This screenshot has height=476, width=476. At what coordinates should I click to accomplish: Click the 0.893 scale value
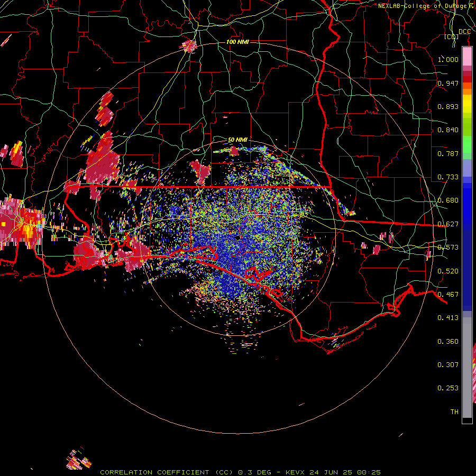[x=448, y=106]
